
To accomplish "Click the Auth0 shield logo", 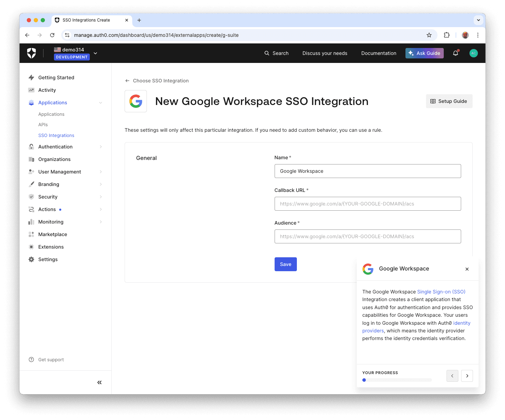I will [x=32, y=53].
